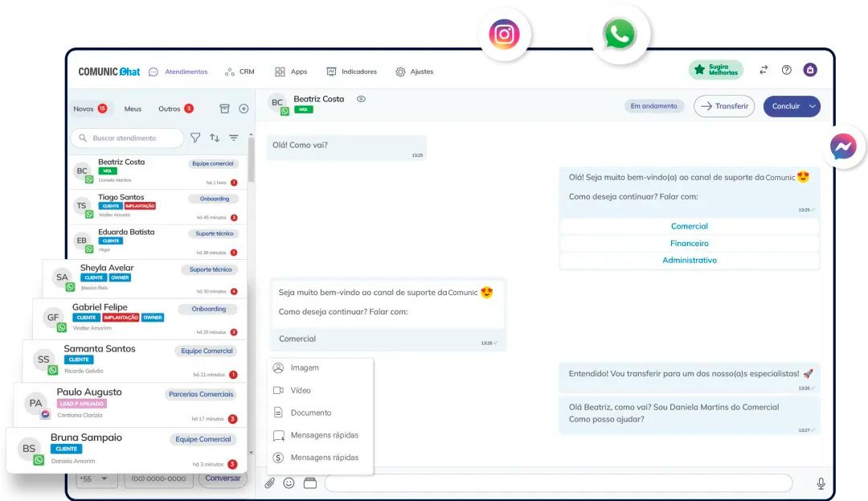Viewport: 868px width, 501px height.
Task: Filter conversations using the funnel icon
Action: click(x=195, y=138)
